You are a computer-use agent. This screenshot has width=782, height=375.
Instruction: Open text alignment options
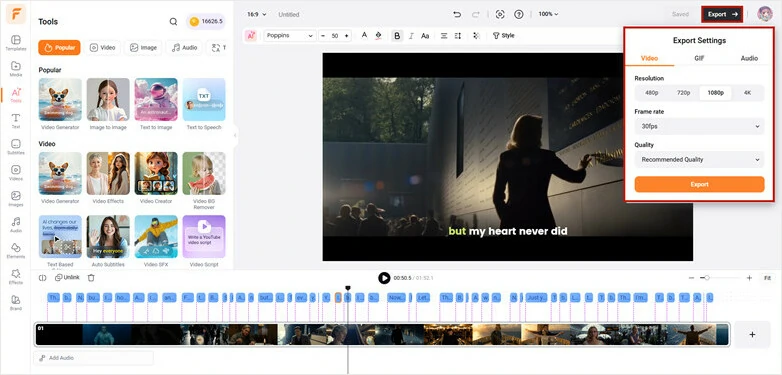[444, 36]
